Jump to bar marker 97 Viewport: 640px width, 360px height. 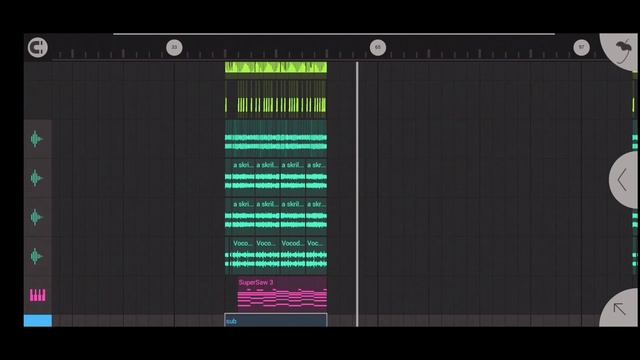point(581,47)
